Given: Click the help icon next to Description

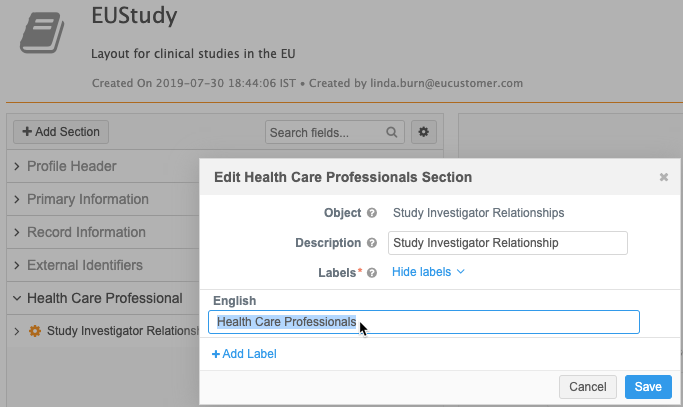Looking at the screenshot, I should (x=372, y=243).
